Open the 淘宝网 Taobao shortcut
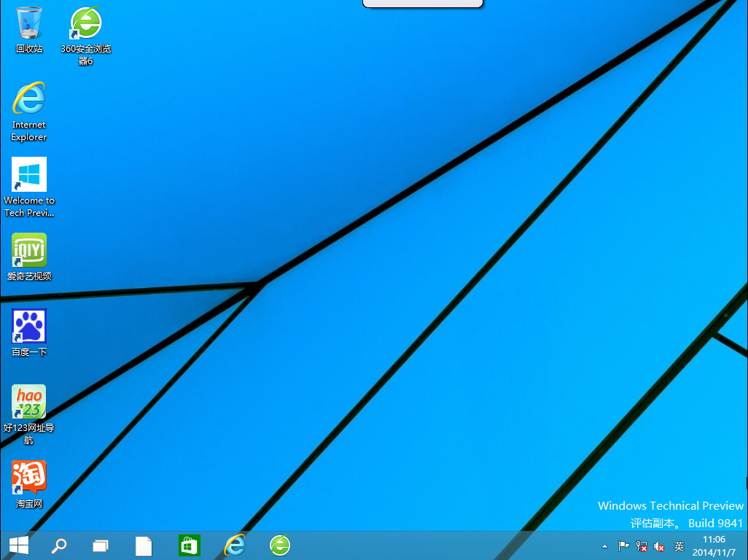This screenshot has width=748, height=560. coord(29,478)
